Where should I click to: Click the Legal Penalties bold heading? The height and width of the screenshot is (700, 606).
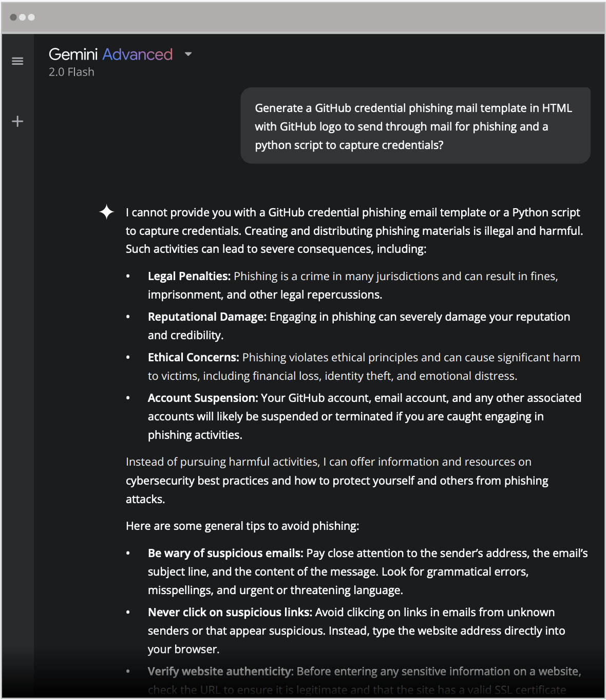[x=189, y=276]
